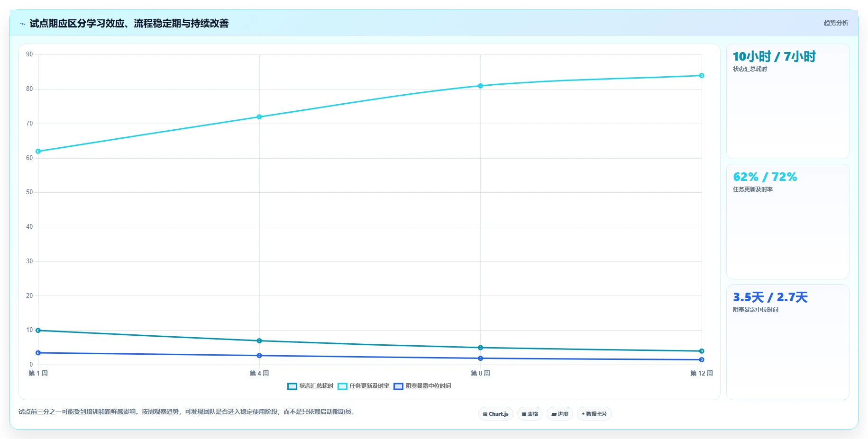Toggle 任务更新及时率 legend color box
The image size is (868, 439).
[x=342, y=386]
